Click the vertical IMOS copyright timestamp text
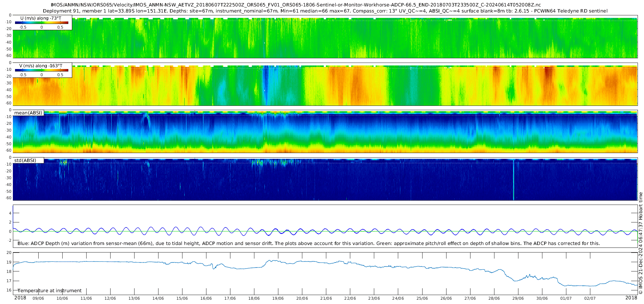The image size is (644, 304). tap(640, 243)
